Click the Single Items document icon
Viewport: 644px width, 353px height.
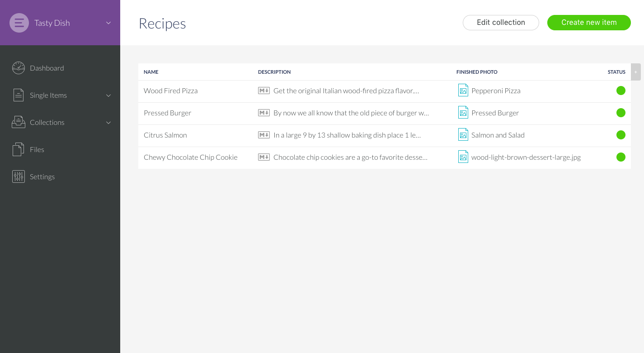(x=19, y=95)
